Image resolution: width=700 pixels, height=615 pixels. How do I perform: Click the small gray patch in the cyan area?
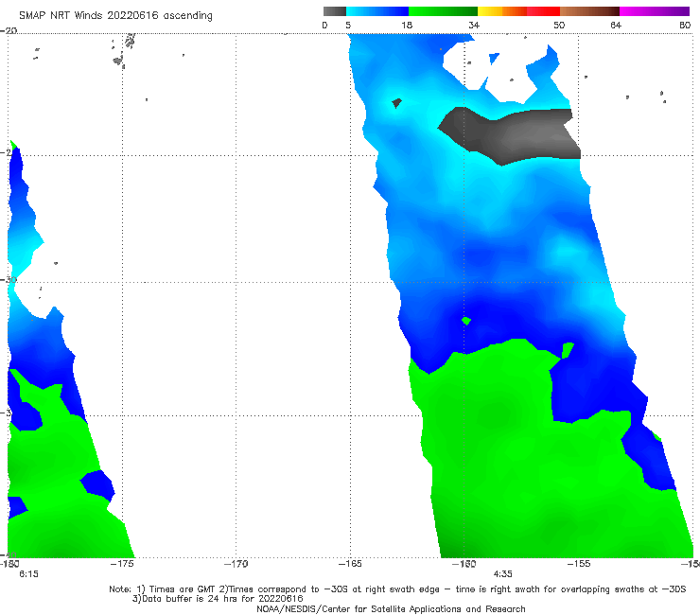(x=396, y=103)
